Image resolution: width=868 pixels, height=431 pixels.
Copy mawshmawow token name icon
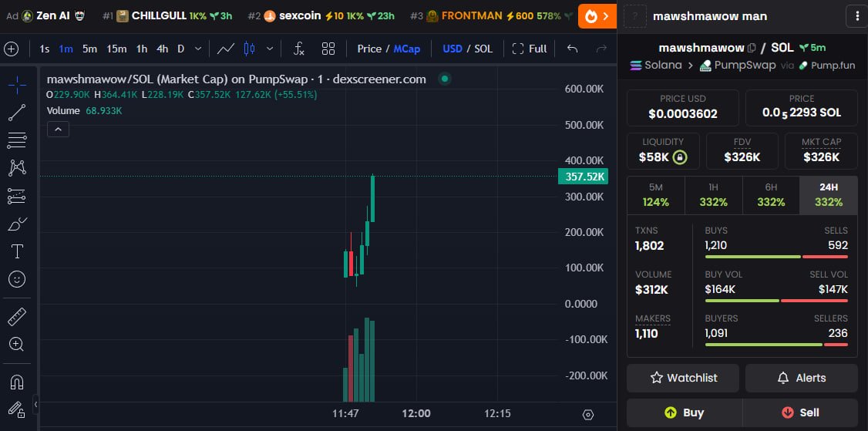click(x=751, y=49)
